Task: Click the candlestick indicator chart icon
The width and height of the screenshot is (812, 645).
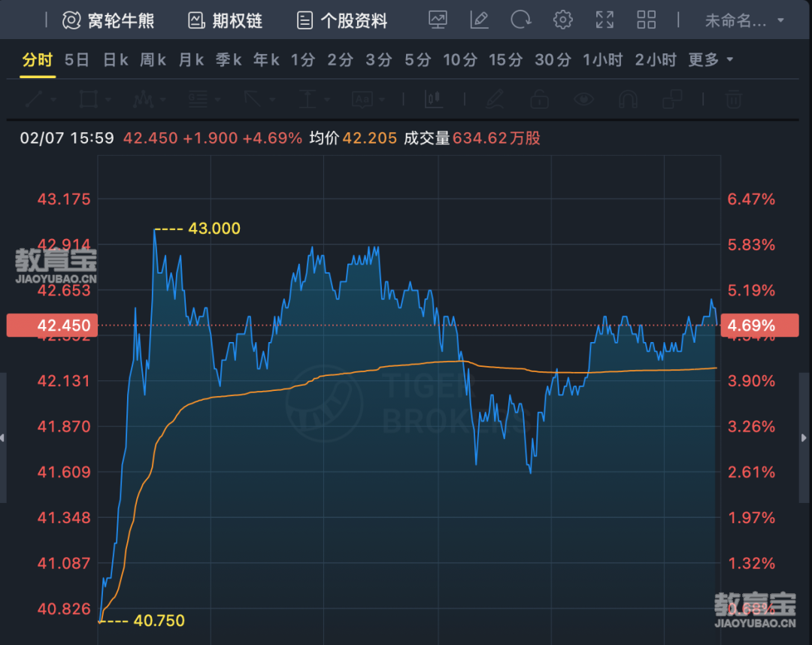Action: pos(434,98)
